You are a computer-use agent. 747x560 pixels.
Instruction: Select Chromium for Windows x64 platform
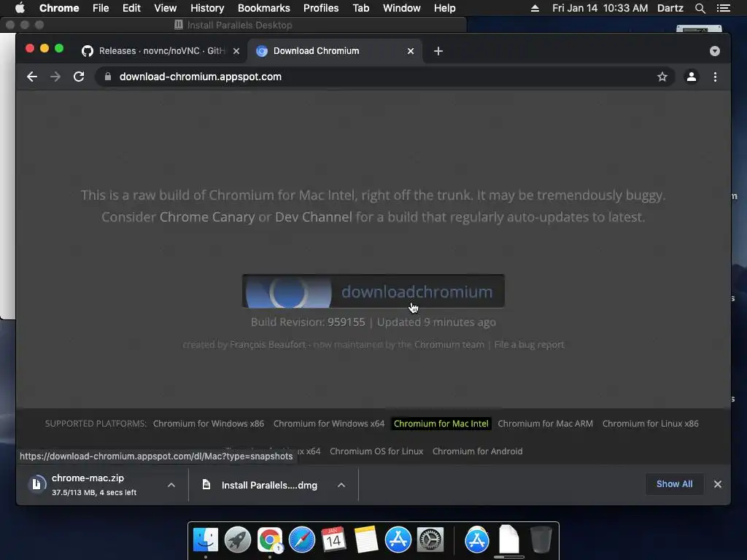[329, 424]
